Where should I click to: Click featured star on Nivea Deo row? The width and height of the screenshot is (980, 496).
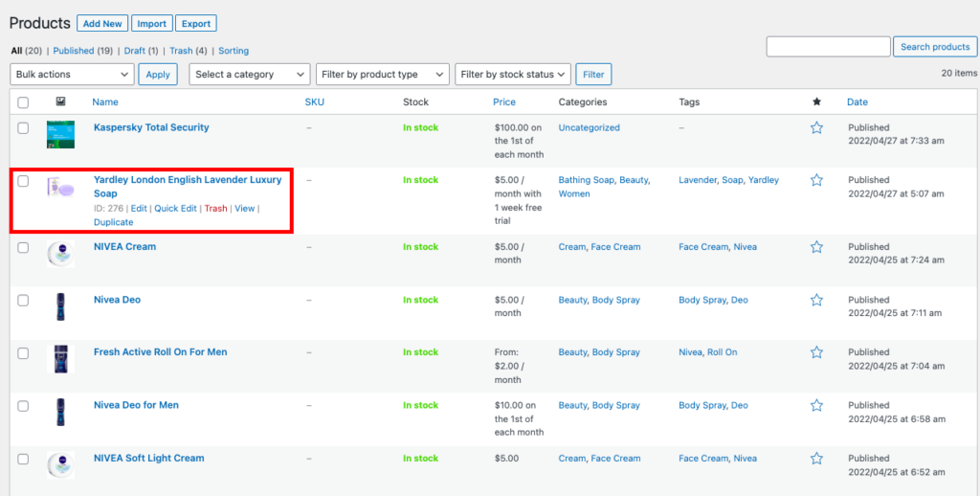(x=816, y=301)
